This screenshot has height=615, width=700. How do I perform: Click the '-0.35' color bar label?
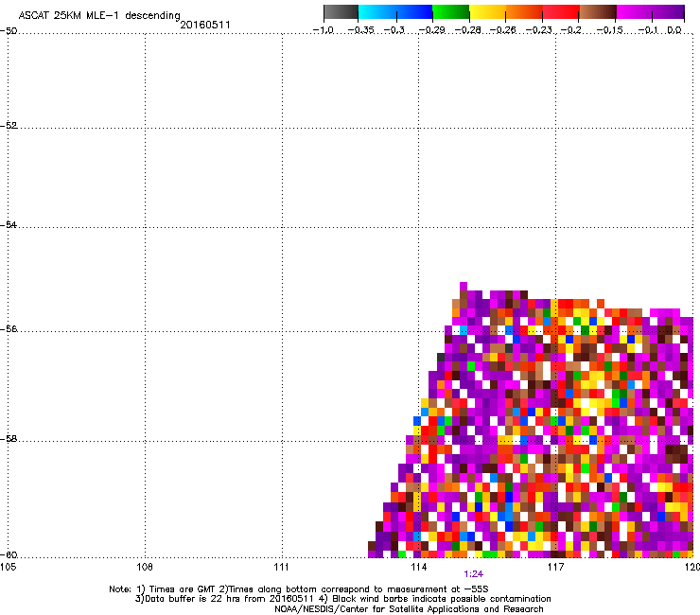click(x=360, y=30)
